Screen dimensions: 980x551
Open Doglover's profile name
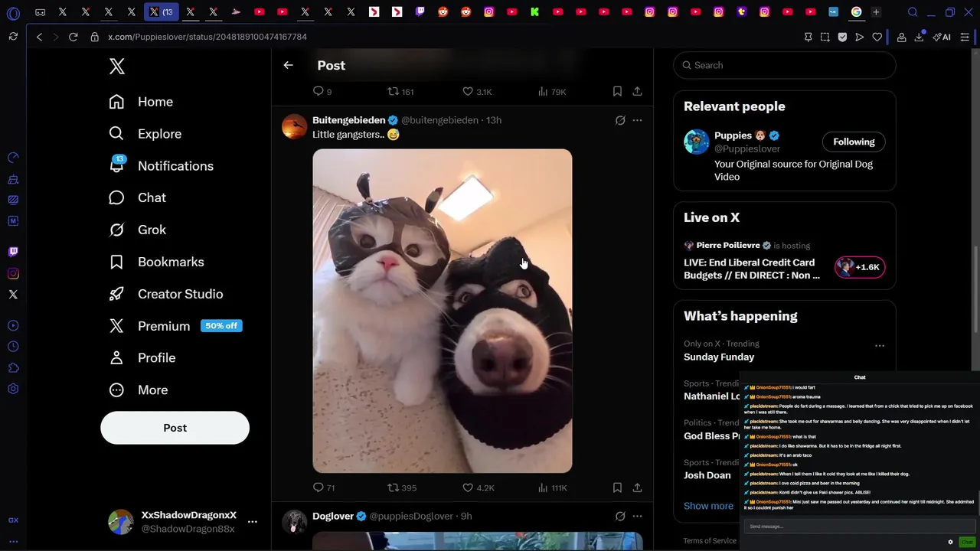[333, 516]
